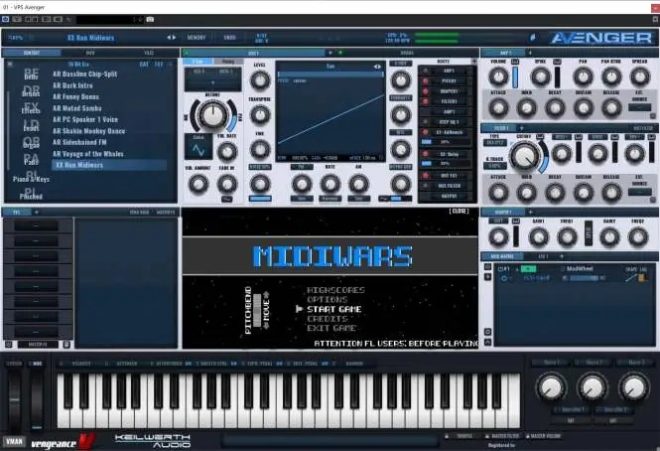Image resolution: width=660 pixels, height=451 pixels.
Task: Close the Midiwars game with [CLOSE]
Action: (x=460, y=213)
